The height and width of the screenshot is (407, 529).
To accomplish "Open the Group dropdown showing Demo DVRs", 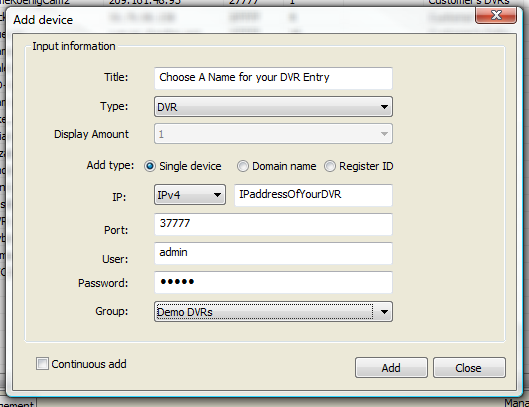I will [273, 311].
